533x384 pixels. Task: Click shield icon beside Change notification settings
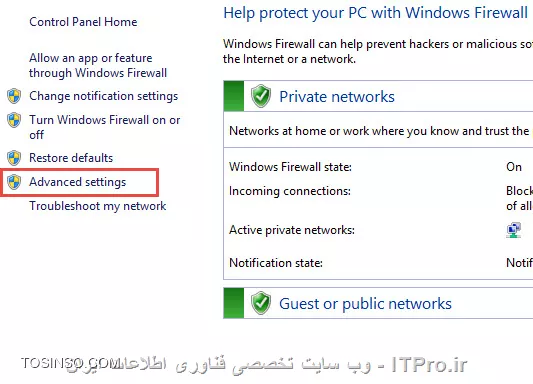pos(14,96)
